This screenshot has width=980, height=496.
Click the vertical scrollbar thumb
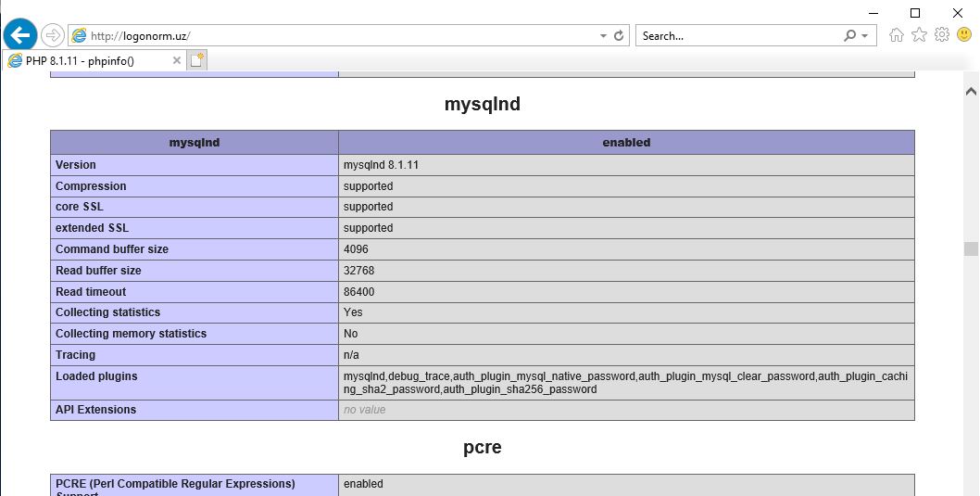pos(971,249)
